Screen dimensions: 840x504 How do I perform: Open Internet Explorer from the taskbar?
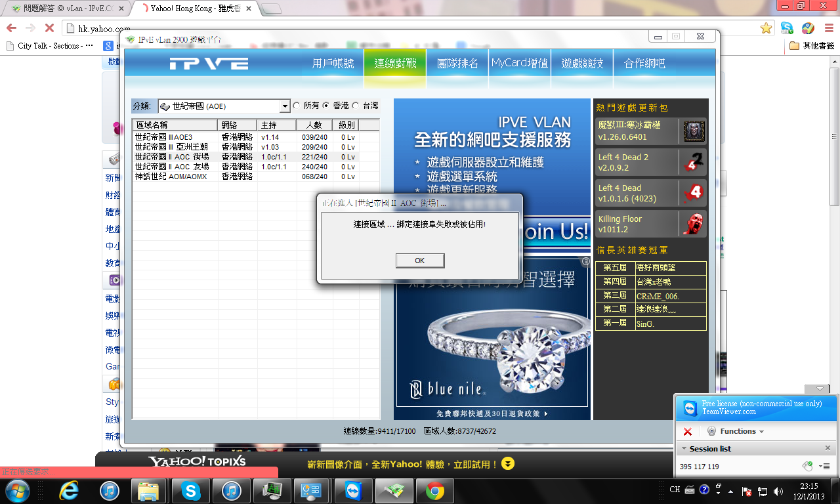pos(69,490)
